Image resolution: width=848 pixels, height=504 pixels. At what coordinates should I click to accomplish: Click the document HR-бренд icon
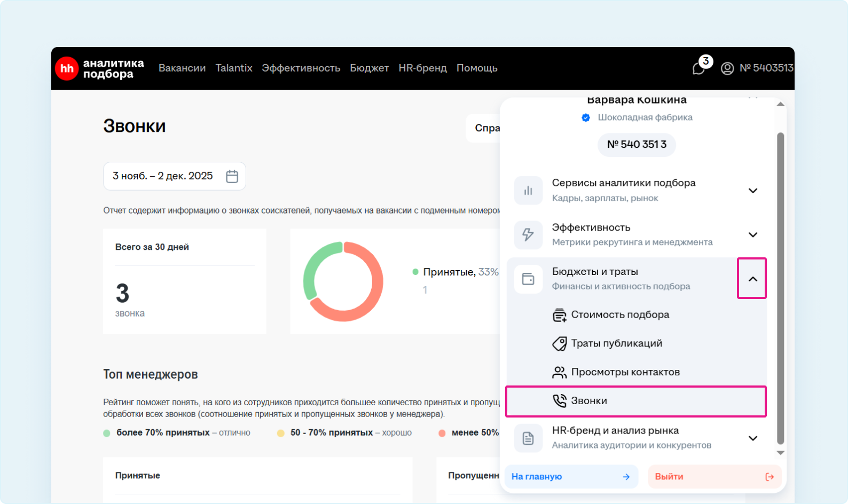tap(528, 438)
